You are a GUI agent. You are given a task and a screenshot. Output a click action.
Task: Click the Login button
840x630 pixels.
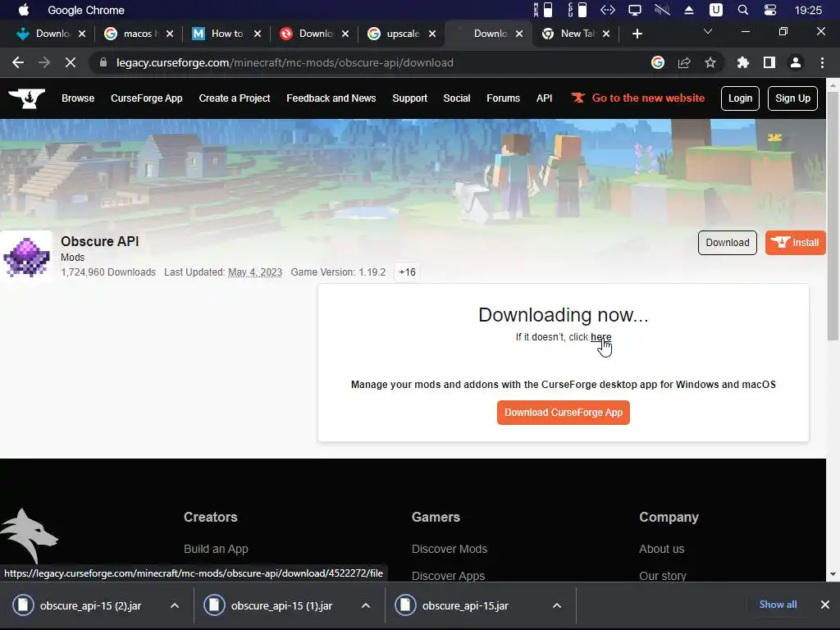click(740, 98)
